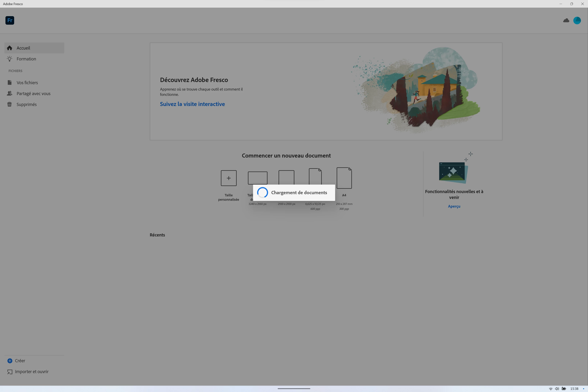Open Vos fichiers in sidebar

point(27,83)
